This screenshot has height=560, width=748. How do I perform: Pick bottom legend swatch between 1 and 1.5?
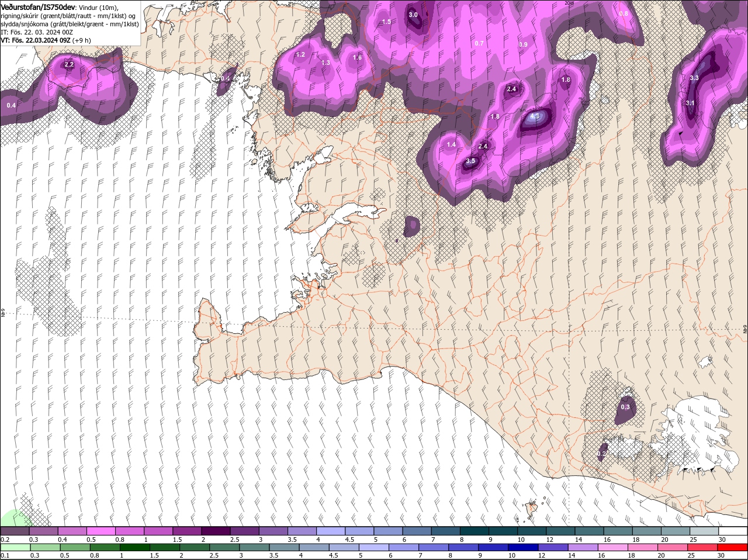pos(135,547)
